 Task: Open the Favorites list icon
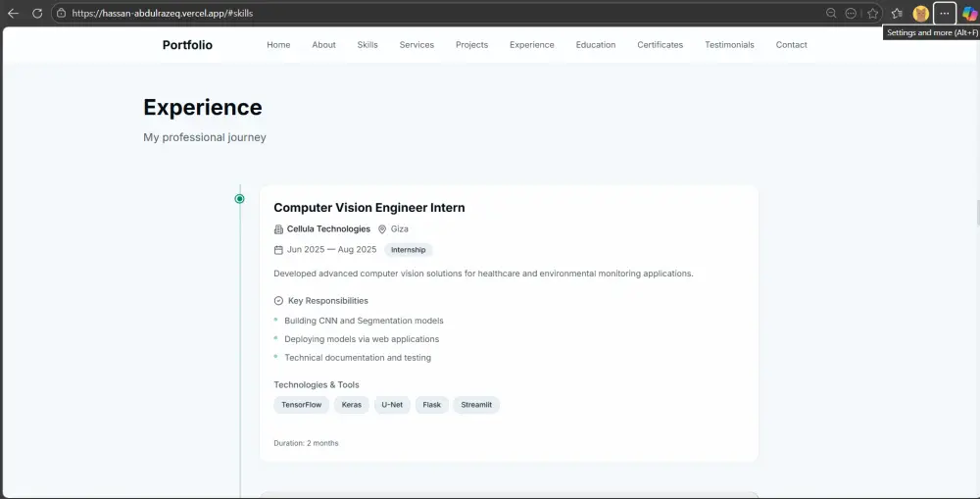897,14
